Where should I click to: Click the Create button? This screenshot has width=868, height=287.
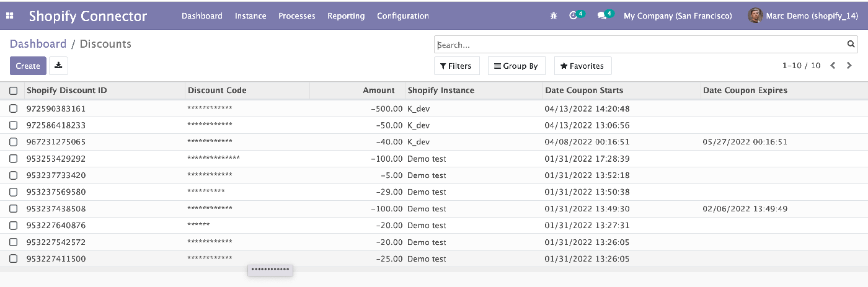coord(28,66)
